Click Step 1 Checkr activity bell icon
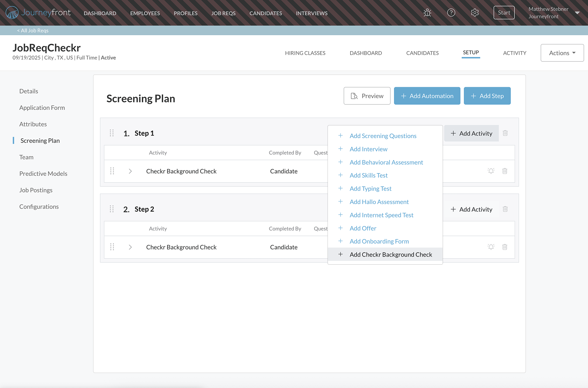The height and width of the screenshot is (388, 588). pyautogui.click(x=491, y=171)
